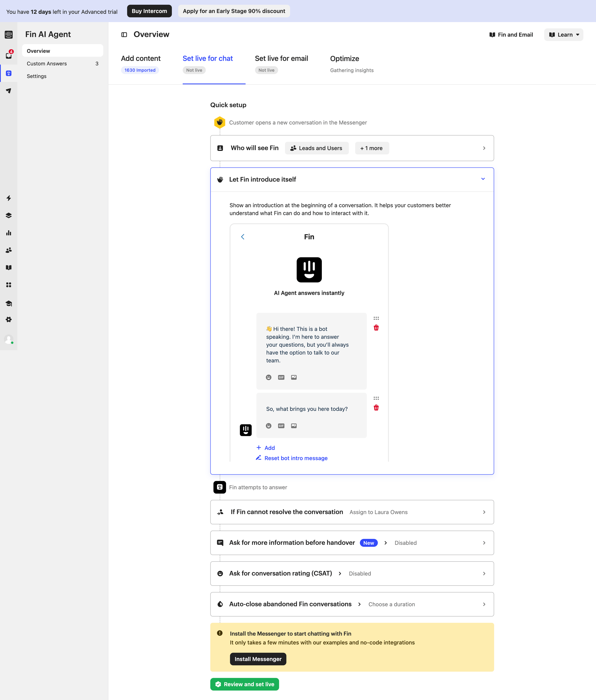The height and width of the screenshot is (700, 596).
Task: Select Overview in the Fin AI Agent menu
Action: click(63, 51)
